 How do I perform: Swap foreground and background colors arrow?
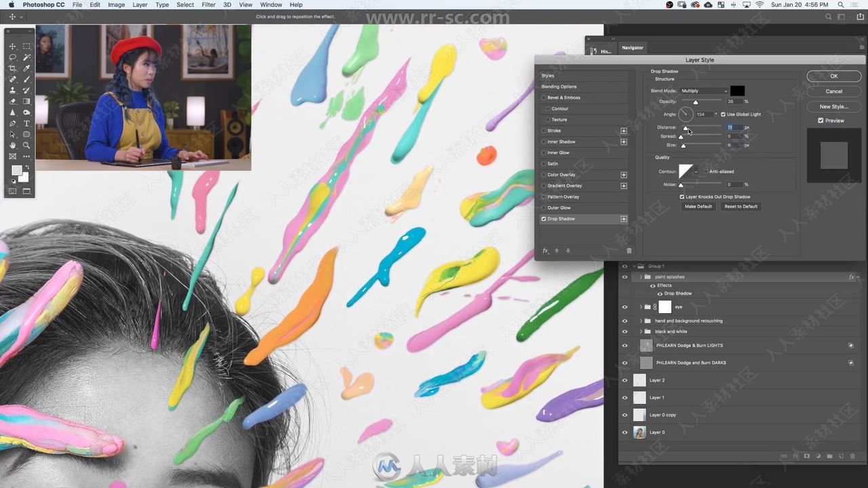(x=27, y=167)
